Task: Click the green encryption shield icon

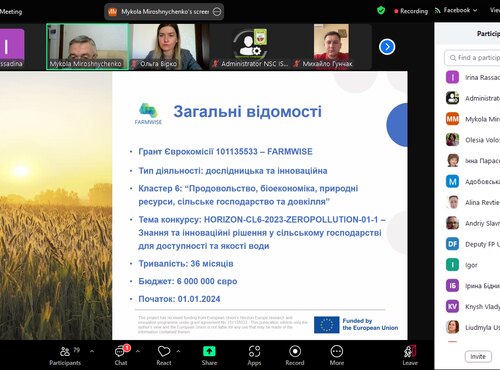Action: tap(381, 11)
